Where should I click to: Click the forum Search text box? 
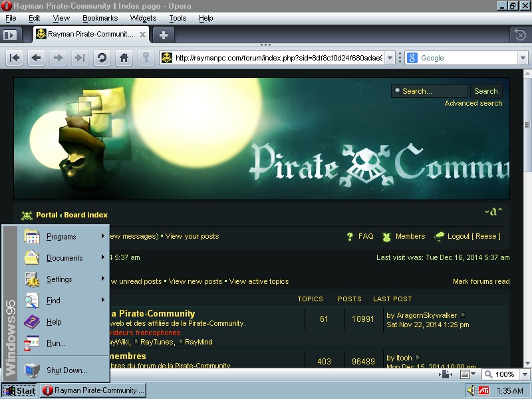[430, 91]
